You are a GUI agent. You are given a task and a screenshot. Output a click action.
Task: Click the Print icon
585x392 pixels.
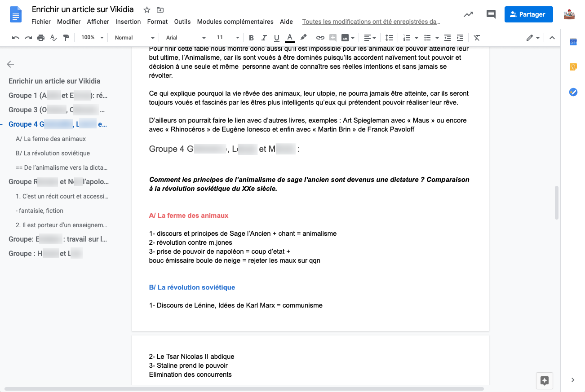pos(41,38)
